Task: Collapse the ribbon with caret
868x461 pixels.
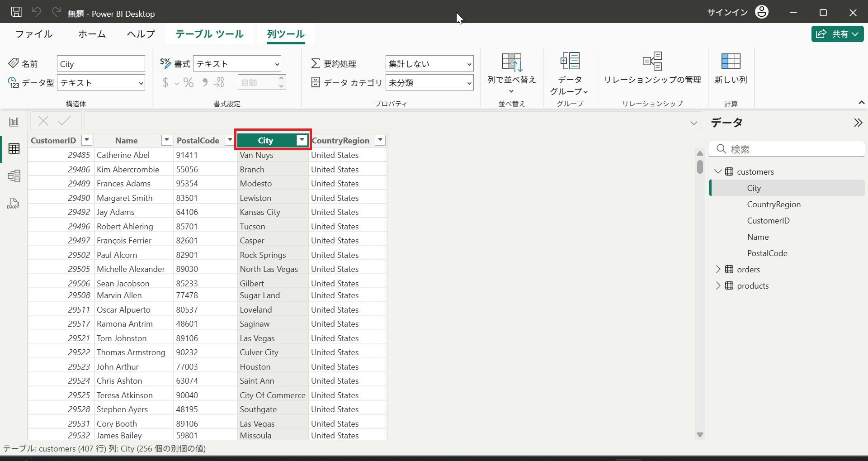Action: click(861, 103)
